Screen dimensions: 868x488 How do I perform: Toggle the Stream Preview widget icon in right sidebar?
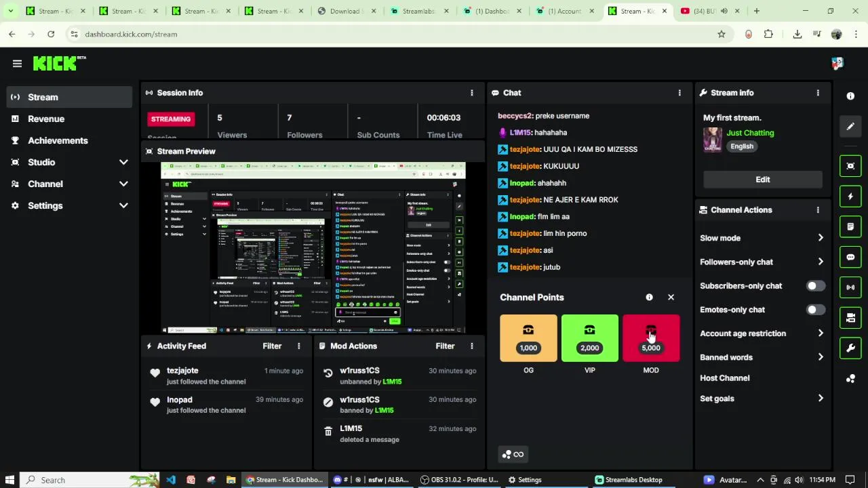coord(850,166)
